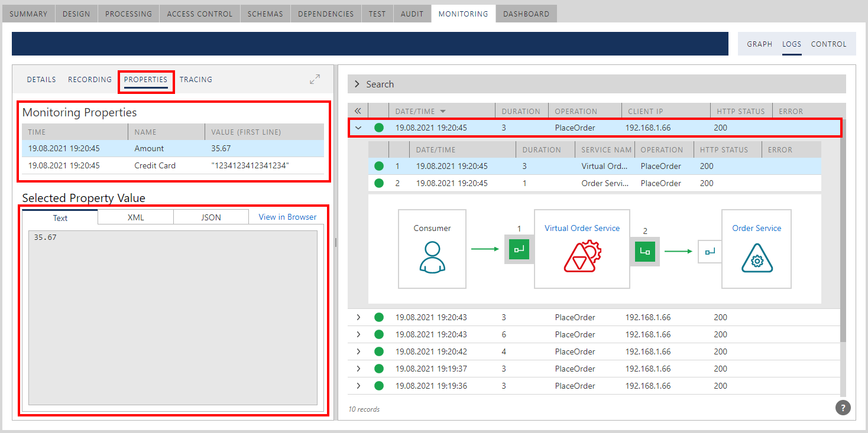Select the MONITORING tab
The height and width of the screenshot is (433, 868).
464,14
